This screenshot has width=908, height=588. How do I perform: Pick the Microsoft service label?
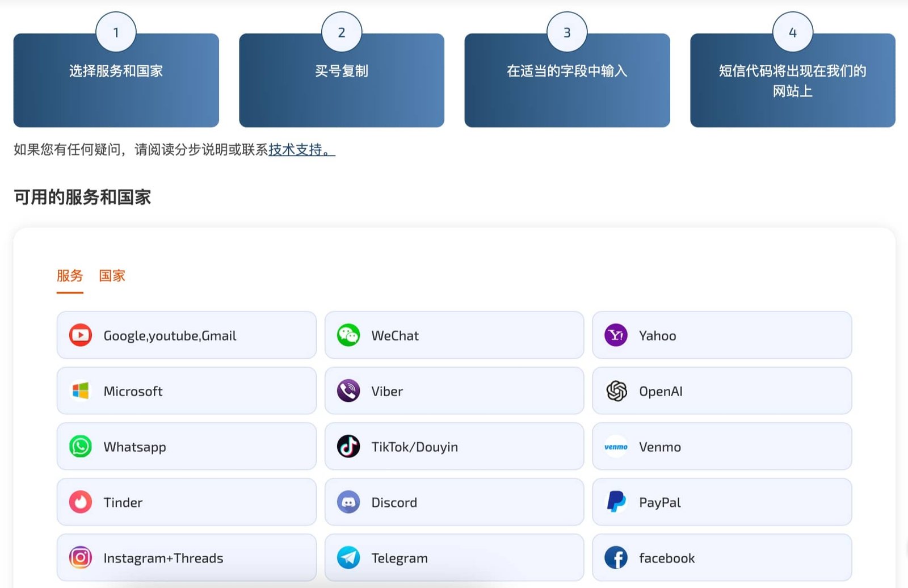coord(133,392)
